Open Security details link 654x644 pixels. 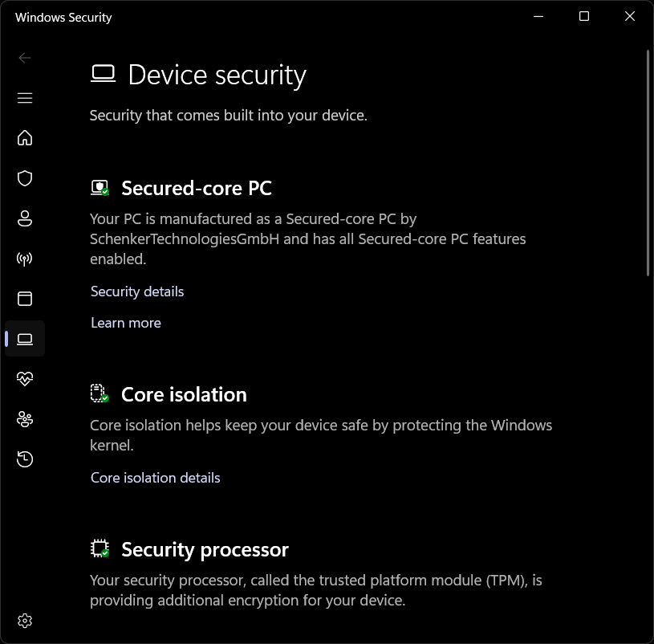(x=136, y=291)
